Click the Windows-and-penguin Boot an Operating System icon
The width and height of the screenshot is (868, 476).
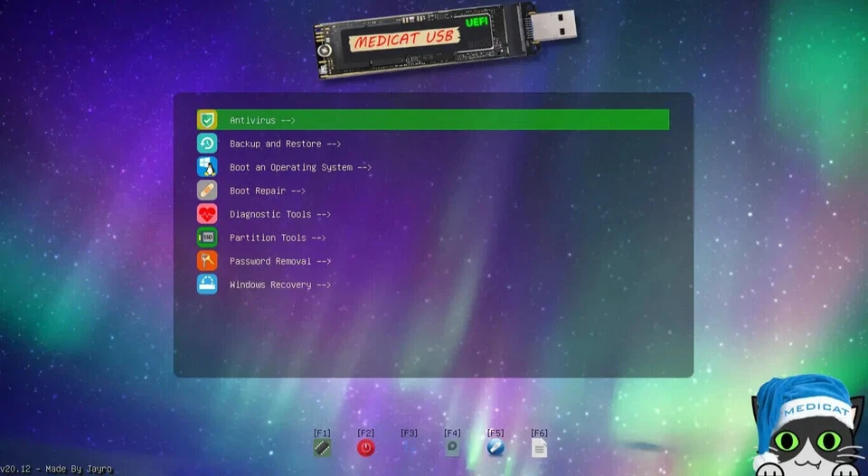(207, 167)
